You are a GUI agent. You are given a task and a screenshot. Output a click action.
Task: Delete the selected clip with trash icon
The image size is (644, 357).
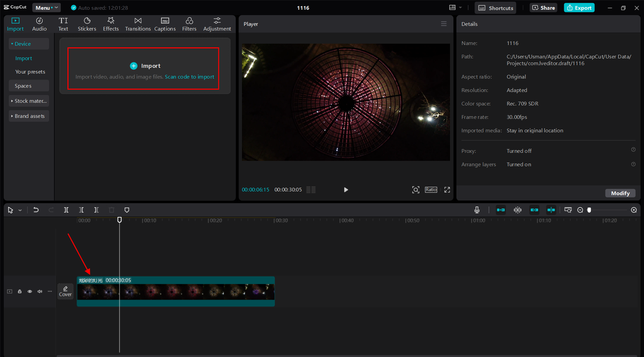pyautogui.click(x=112, y=210)
